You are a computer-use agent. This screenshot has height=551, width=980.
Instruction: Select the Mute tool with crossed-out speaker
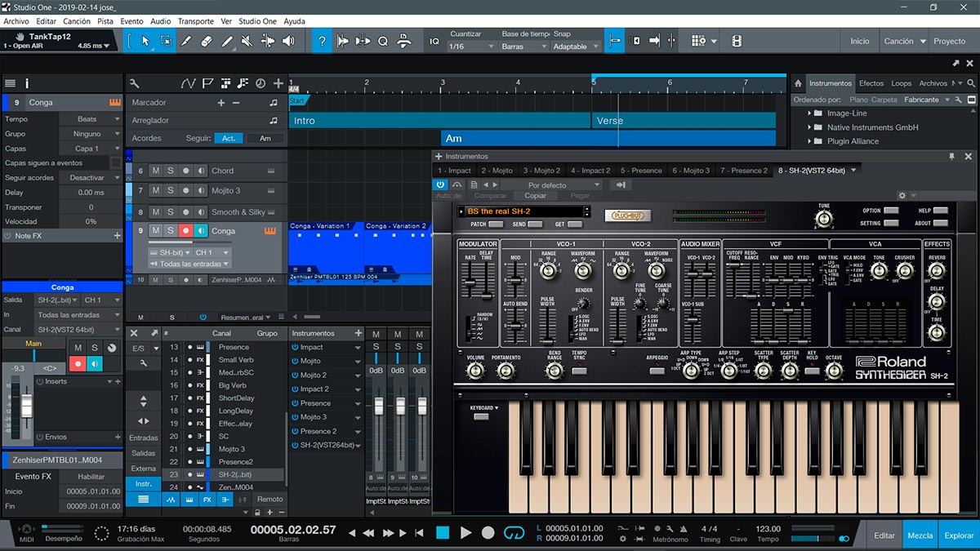click(247, 41)
